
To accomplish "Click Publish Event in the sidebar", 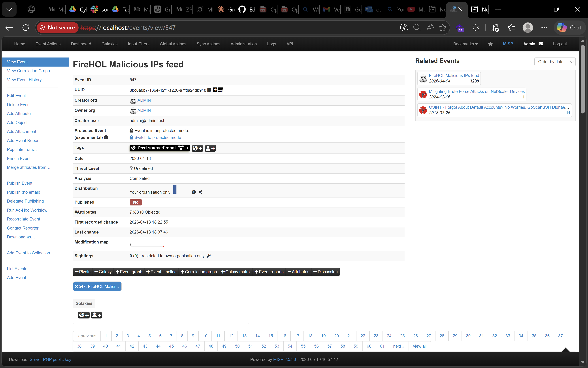I will point(20,183).
